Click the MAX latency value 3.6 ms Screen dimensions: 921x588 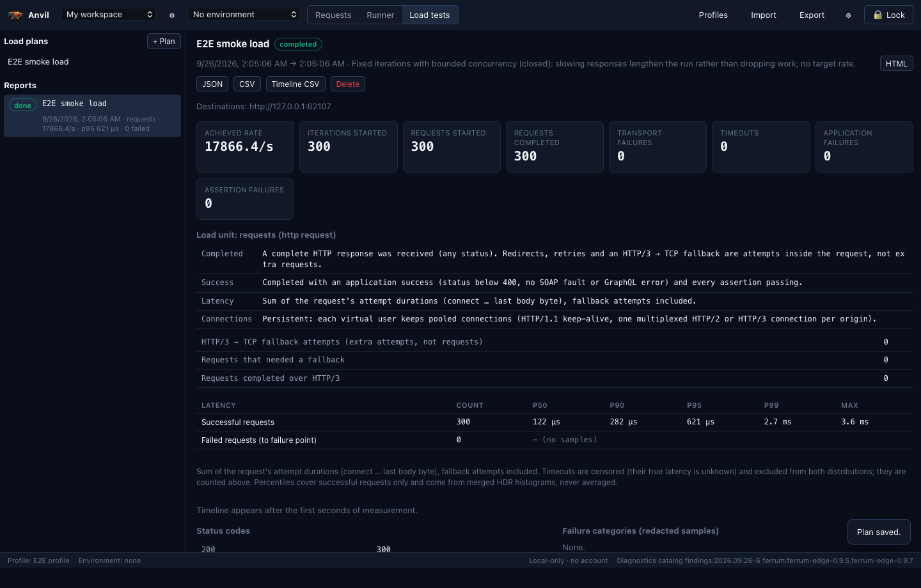(854, 422)
